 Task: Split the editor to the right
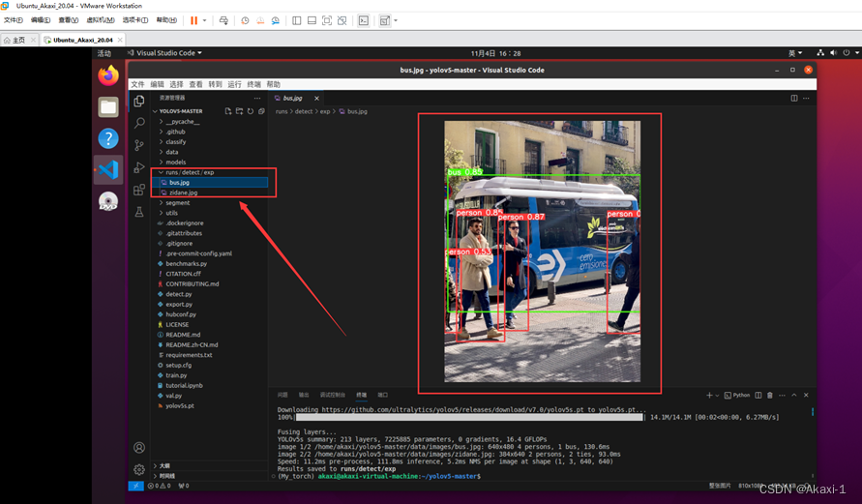pos(794,98)
